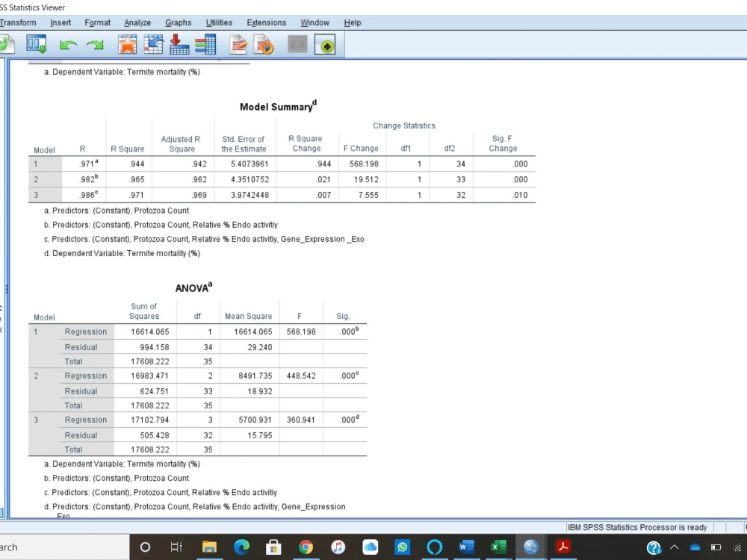Image resolution: width=747 pixels, height=560 pixels.
Task: Click the green Redo arrow
Action: (x=95, y=46)
